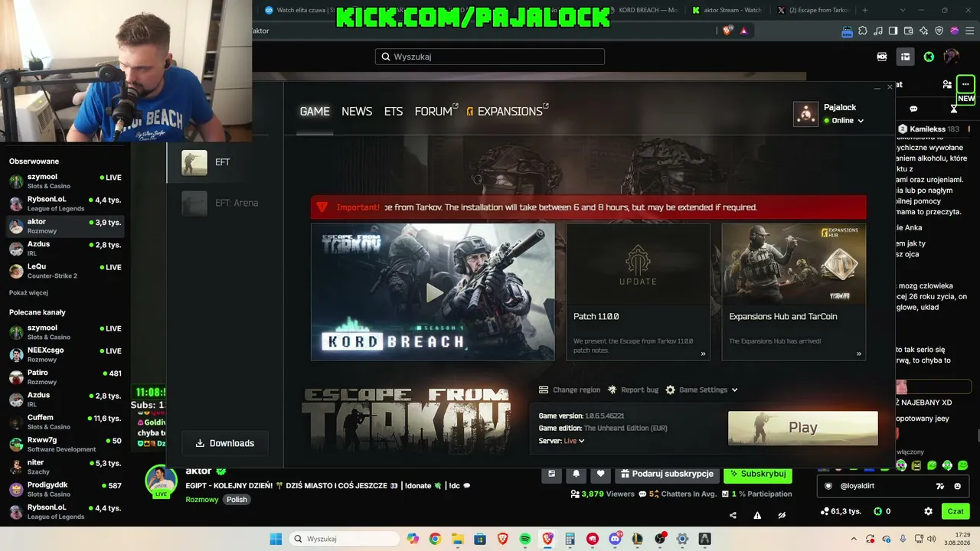This screenshot has width=980, height=551.
Task: Expand Expansions Hub and TarCoin card arrow
Action: 858,354
